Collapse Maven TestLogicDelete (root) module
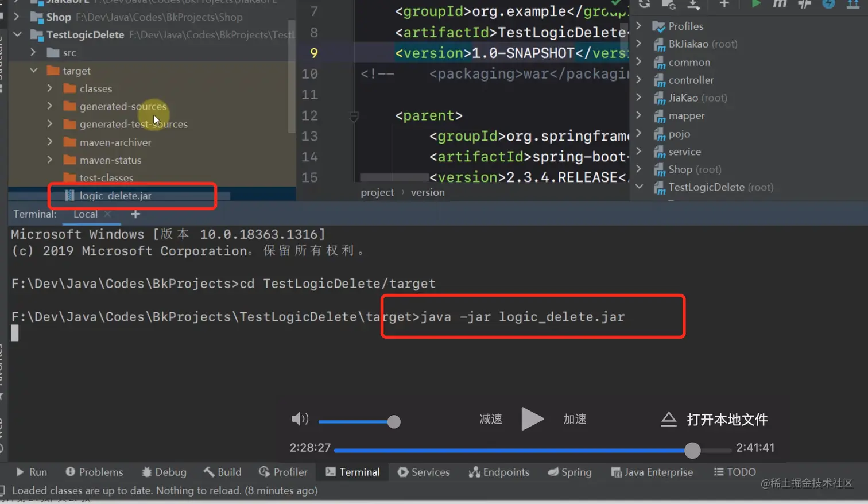Screen dimensions: 868x504 coord(640,187)
